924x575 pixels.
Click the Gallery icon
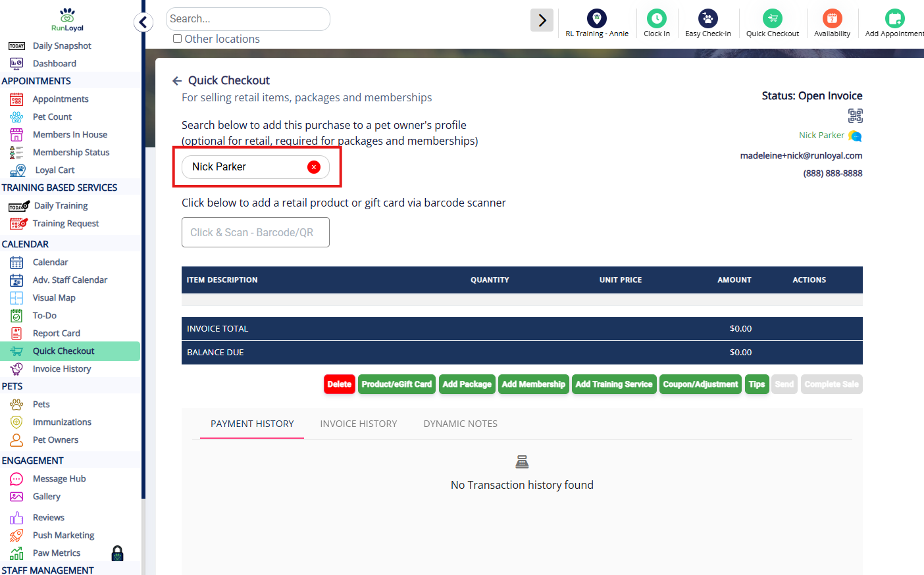tap(16, 497)
